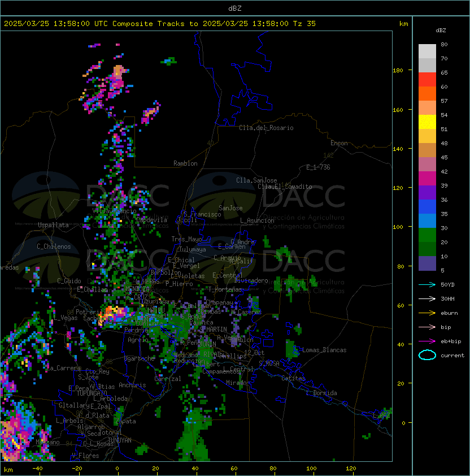Click the 'Clla.del_Rosario' place label
The width and height of the screenshot is (470, 476).
point(266,128)
